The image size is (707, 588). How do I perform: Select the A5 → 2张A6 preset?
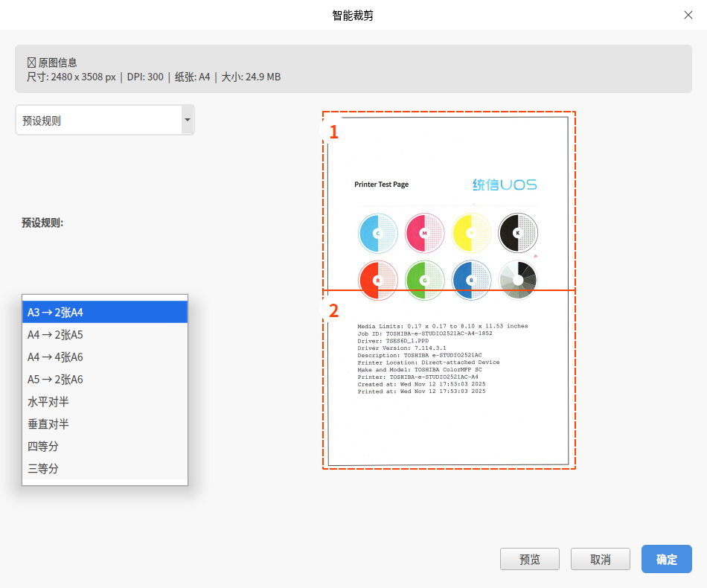click(x=105, y=380)
